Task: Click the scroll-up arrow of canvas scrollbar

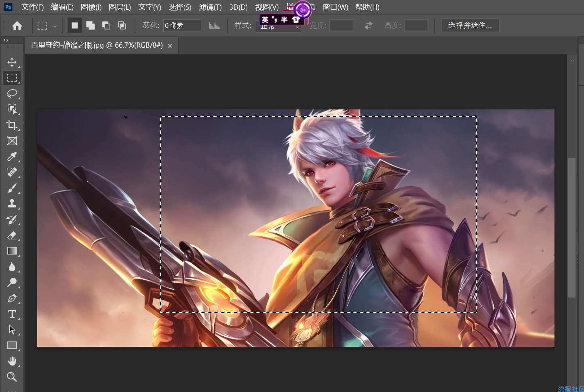Action: point(572,61)
